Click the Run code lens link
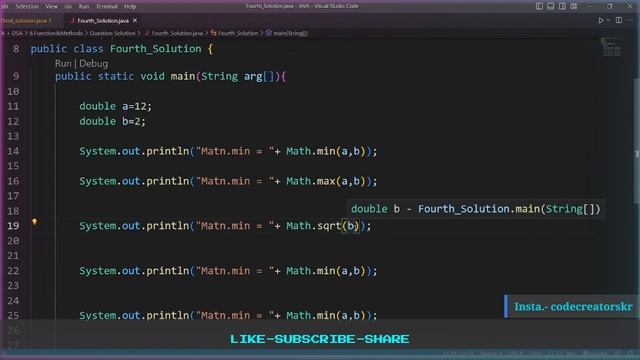Viewport: 640px width, 360px height. 63,63
